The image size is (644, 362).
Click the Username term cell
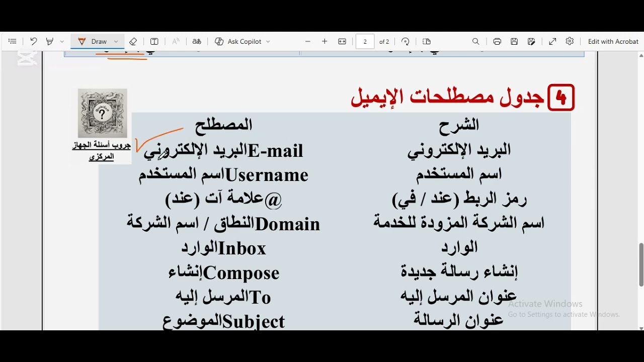tap(223, 174)
